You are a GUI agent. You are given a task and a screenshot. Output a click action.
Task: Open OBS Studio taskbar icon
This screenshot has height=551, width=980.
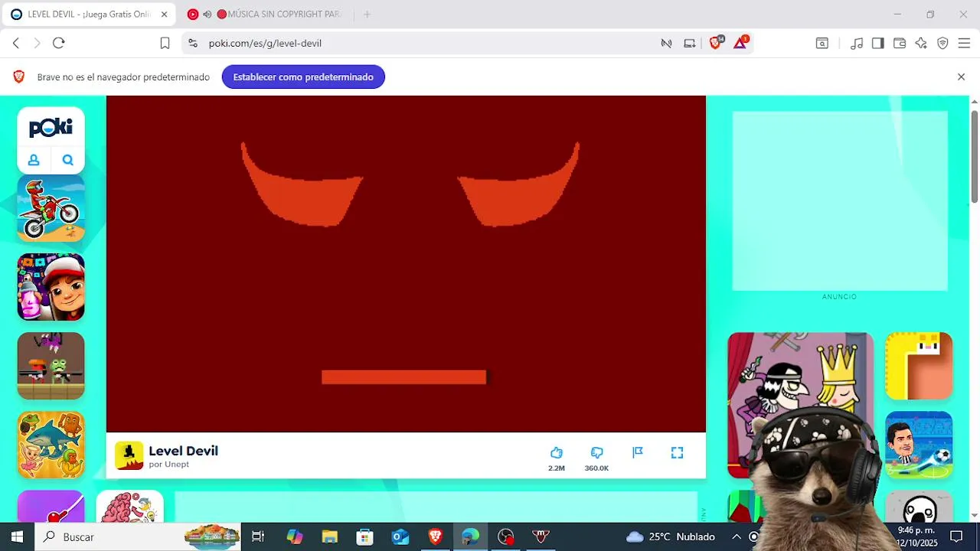[506, 536]
